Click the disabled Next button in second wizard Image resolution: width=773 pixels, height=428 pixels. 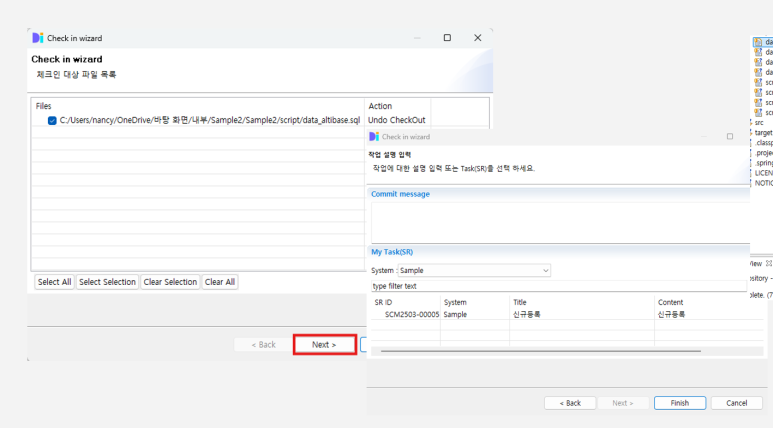[623, 403]
